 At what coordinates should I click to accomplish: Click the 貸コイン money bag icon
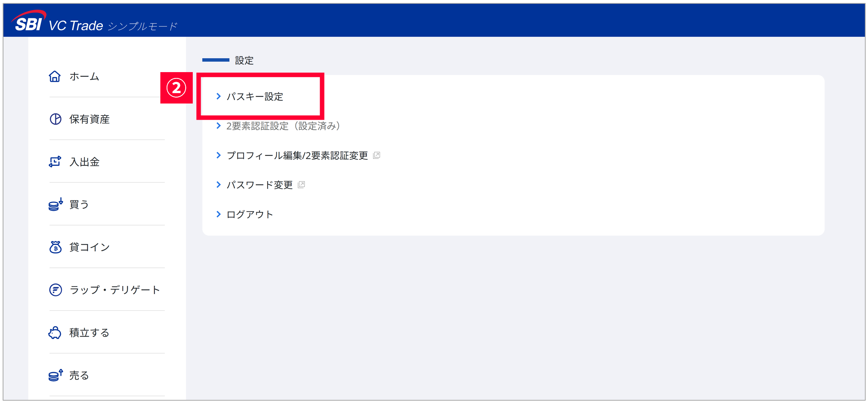point(55,247)
